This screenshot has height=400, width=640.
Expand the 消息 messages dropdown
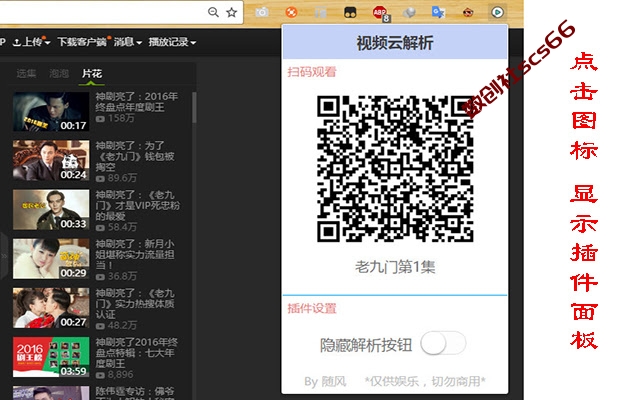pyautogui.click(x=127, y=42)
